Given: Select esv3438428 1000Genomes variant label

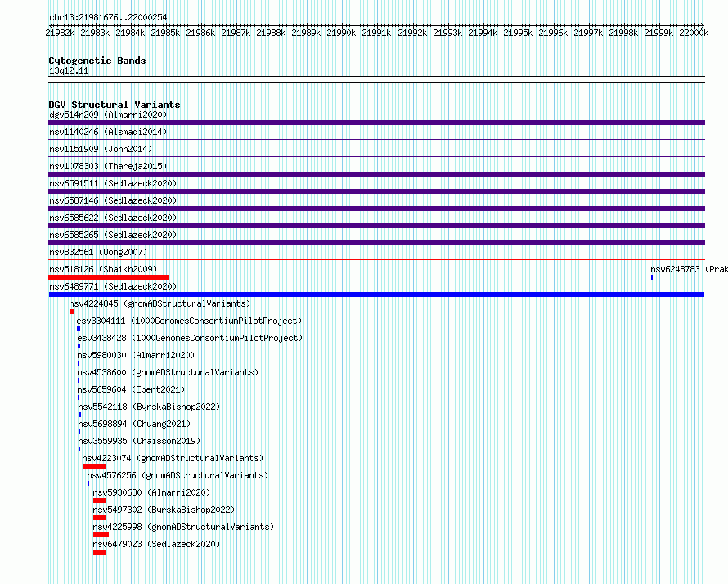Looking at the screenshot, I should [x=190, y=338].
